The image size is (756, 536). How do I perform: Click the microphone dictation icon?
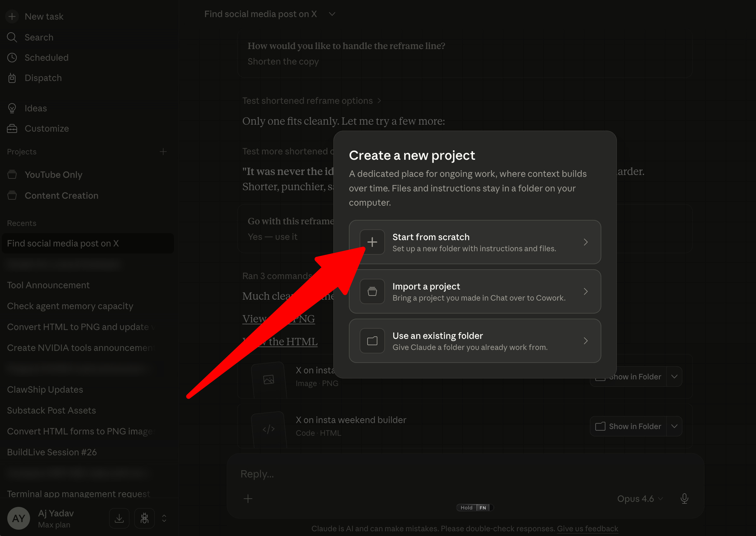(684, 498)
